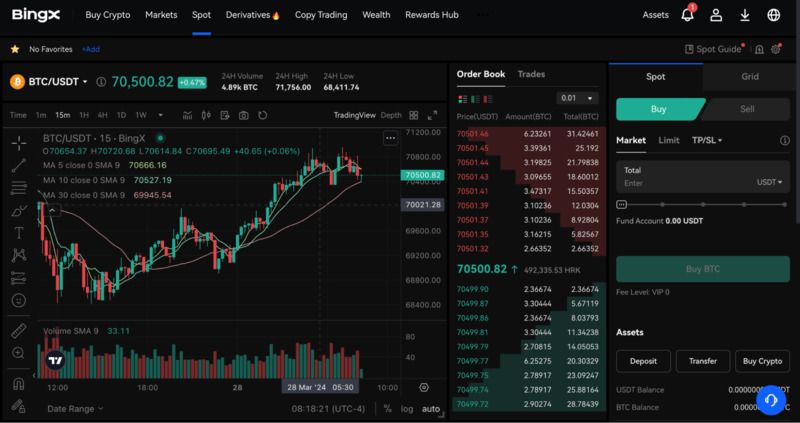The width and height of the screenshot is (800, 423).
Task: Change the candlestick chart type
Action: [x=206, y=115]
